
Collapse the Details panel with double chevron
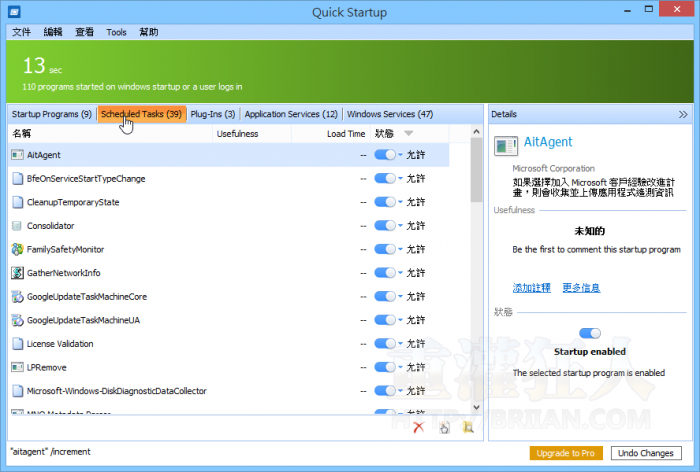[683, 115]
